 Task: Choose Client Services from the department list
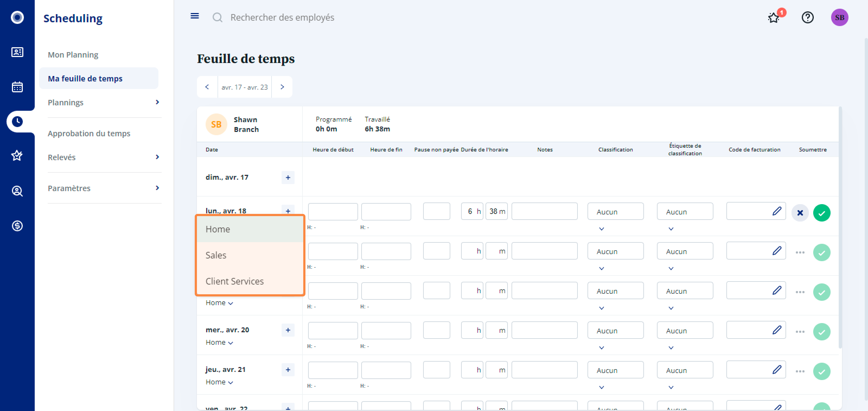tap(250, 281)
